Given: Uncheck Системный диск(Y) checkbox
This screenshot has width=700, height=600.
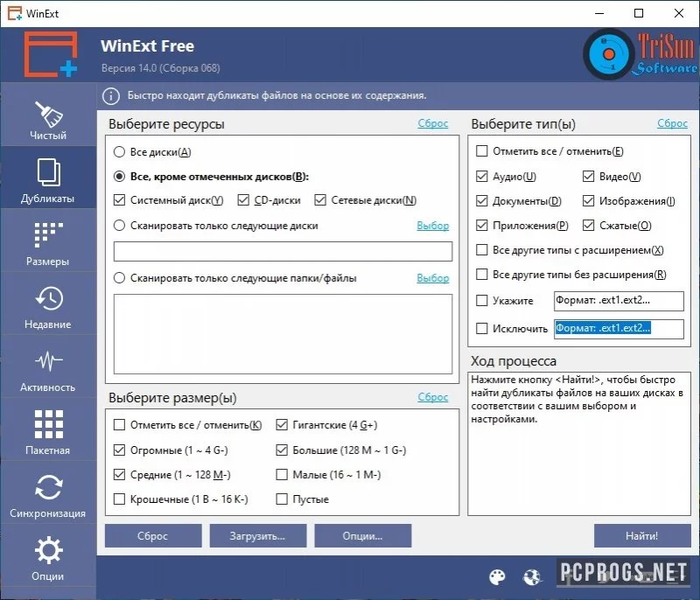Looking at the screenshot, I should 119,200.
